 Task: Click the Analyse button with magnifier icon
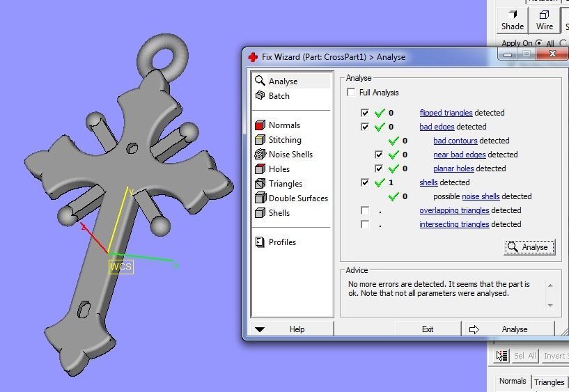point(529,247)
